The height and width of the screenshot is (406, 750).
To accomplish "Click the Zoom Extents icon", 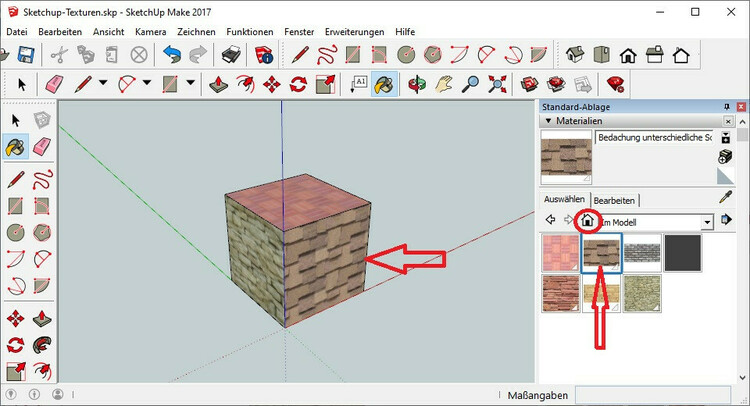I will (497, 85).
